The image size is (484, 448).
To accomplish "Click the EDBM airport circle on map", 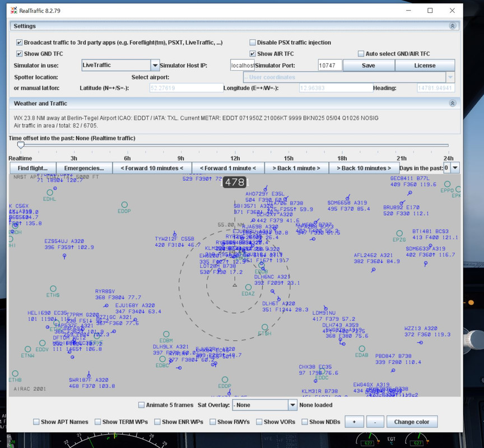I will pyautogui.click(x=166, y=334).
